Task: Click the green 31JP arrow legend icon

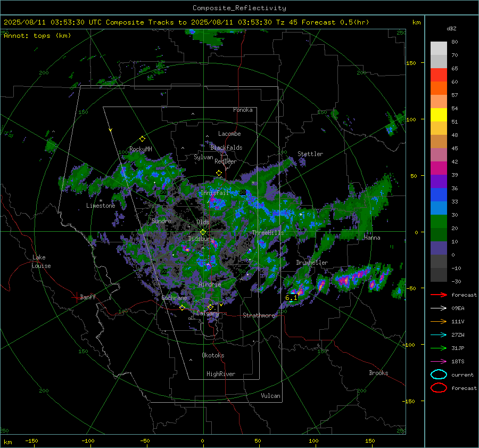Action: 439,348
